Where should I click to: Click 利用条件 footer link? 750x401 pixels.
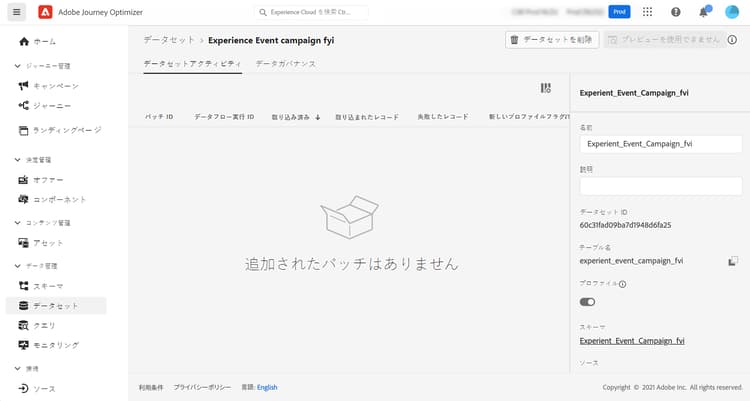151,388
